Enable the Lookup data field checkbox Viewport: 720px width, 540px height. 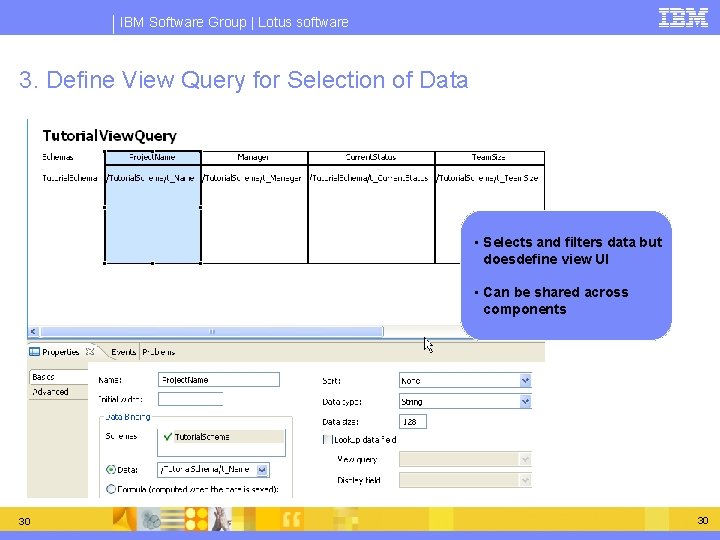(327, 439)
